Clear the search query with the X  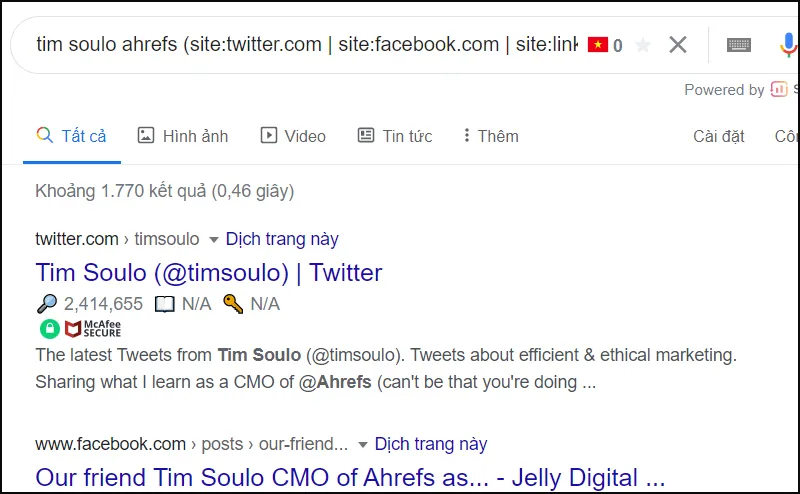click(678, 45)
